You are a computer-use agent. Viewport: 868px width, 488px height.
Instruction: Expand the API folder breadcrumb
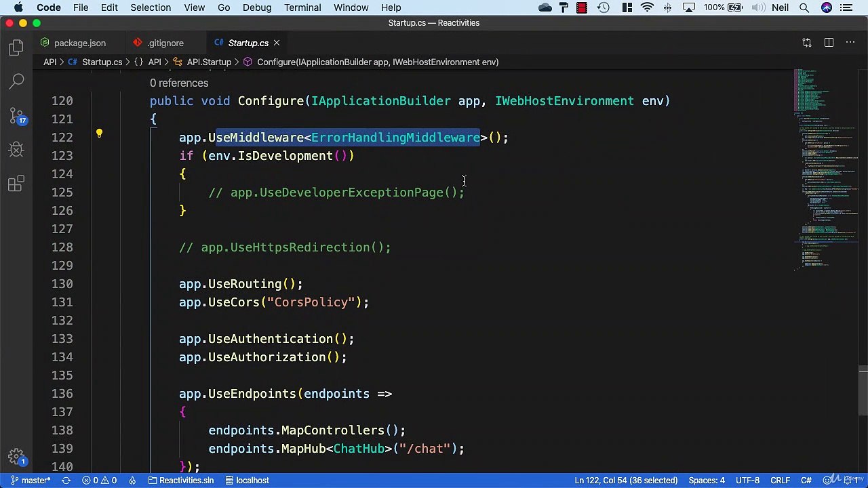50,62
